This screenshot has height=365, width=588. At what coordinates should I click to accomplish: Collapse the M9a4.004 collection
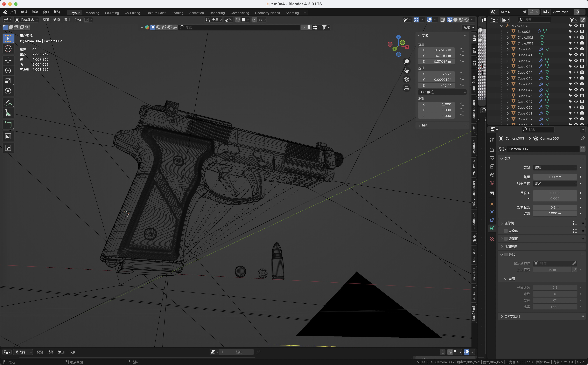(502, 26)
